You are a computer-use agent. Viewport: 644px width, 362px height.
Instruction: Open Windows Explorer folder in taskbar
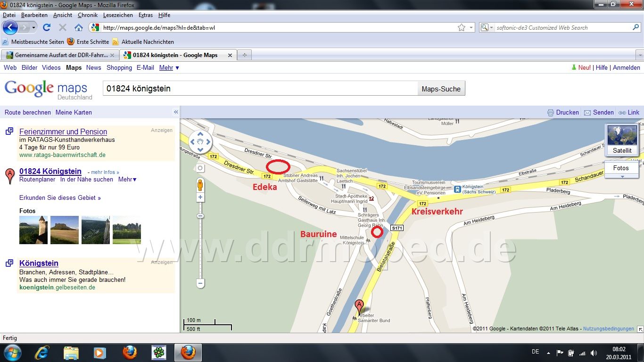click(71, 353)
